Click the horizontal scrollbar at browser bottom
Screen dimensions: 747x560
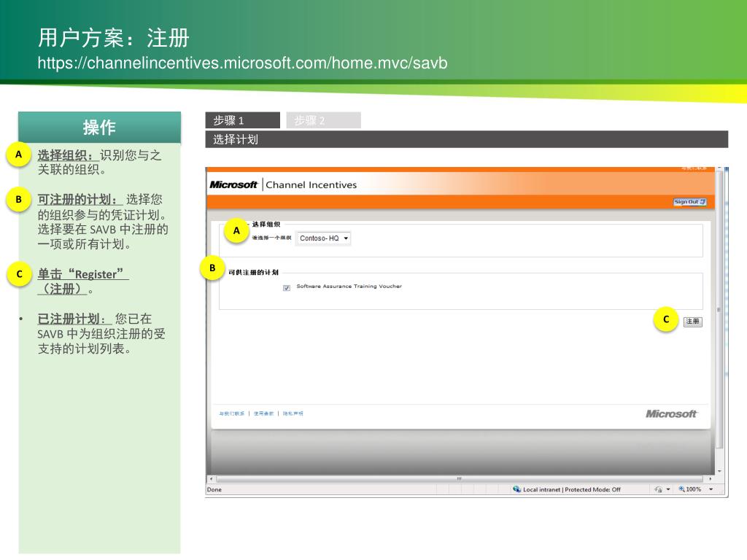[x=460, y=479]
